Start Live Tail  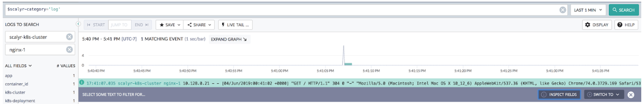coord(235,25)
